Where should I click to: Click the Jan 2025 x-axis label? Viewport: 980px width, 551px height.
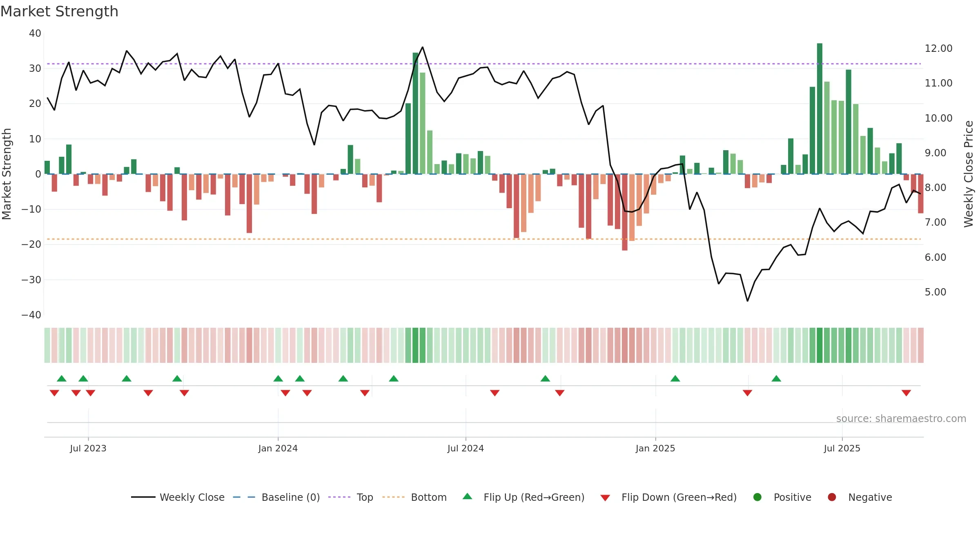coord(655,448)
